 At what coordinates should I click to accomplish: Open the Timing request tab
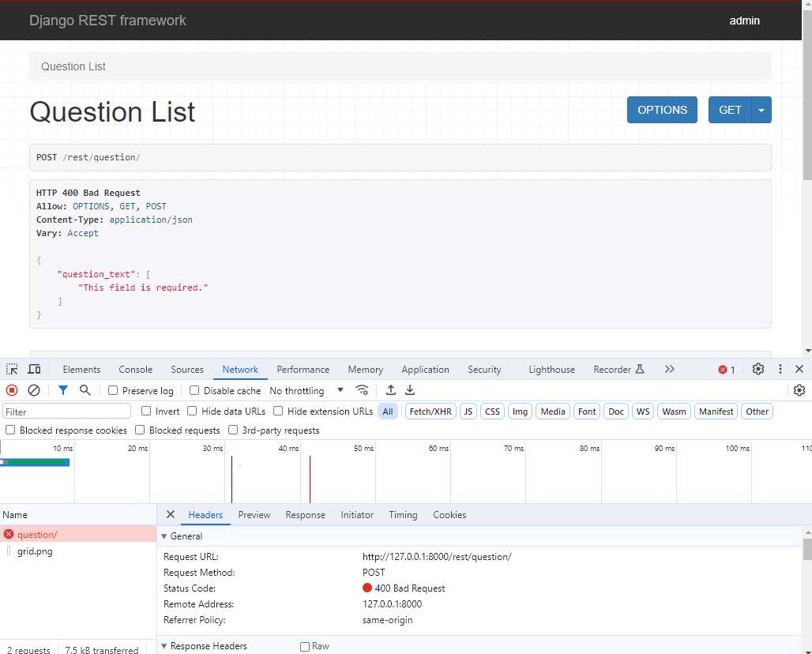403,515
